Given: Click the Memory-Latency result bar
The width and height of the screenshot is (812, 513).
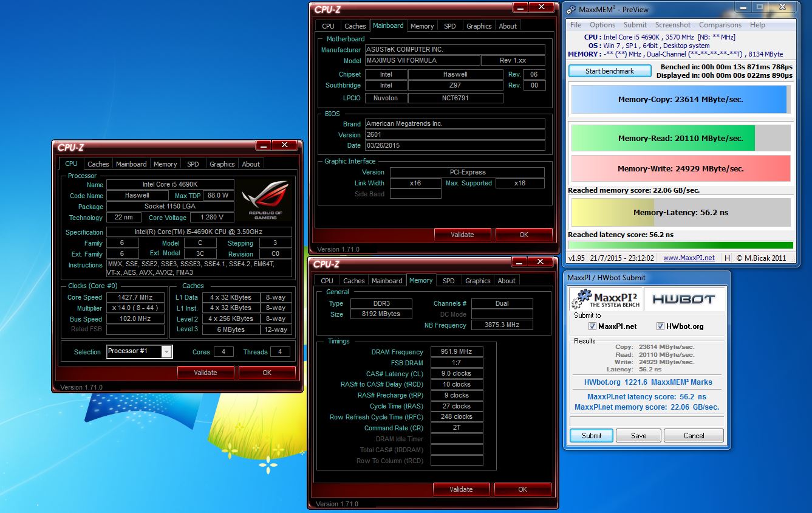Looking at the screenshot, I should click(681, 213).
